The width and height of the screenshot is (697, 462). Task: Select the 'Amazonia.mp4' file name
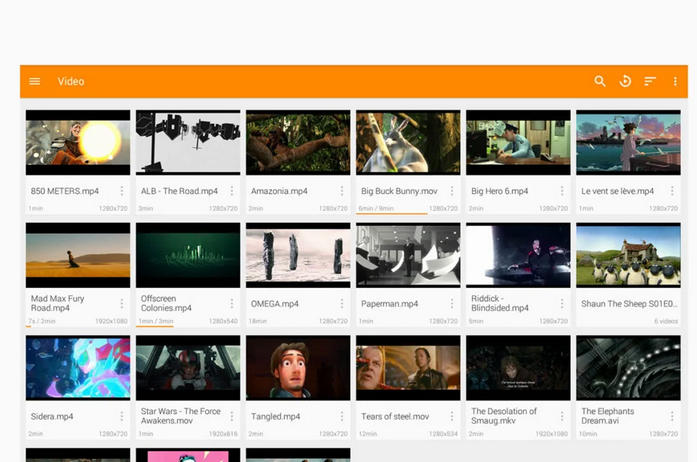click(x=279, y=191)
